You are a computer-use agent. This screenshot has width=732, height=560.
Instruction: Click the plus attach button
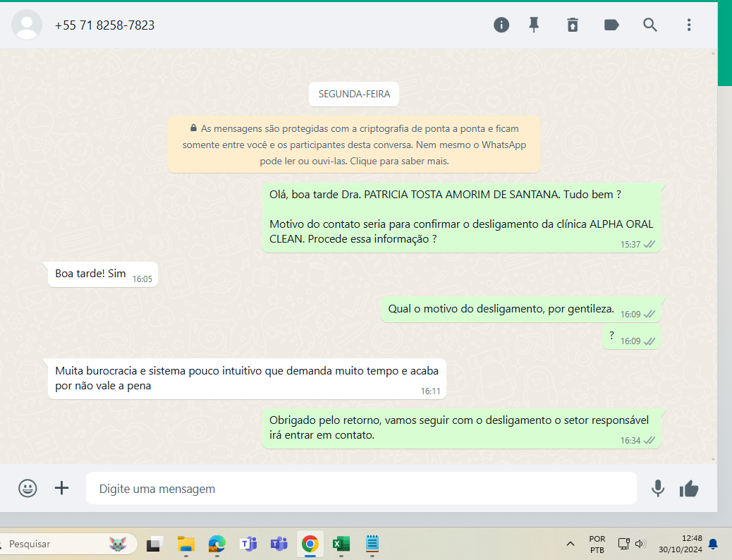click(61, 488)
